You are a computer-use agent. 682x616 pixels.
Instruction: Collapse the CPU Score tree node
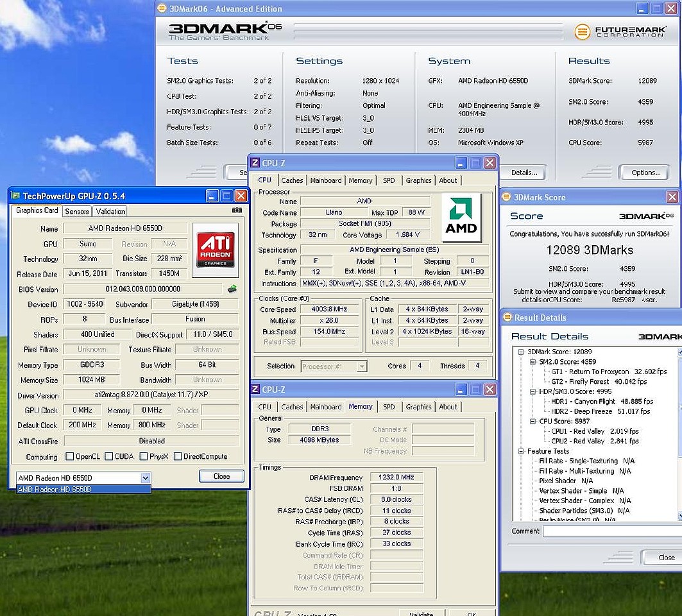click(x=533, y=421)
